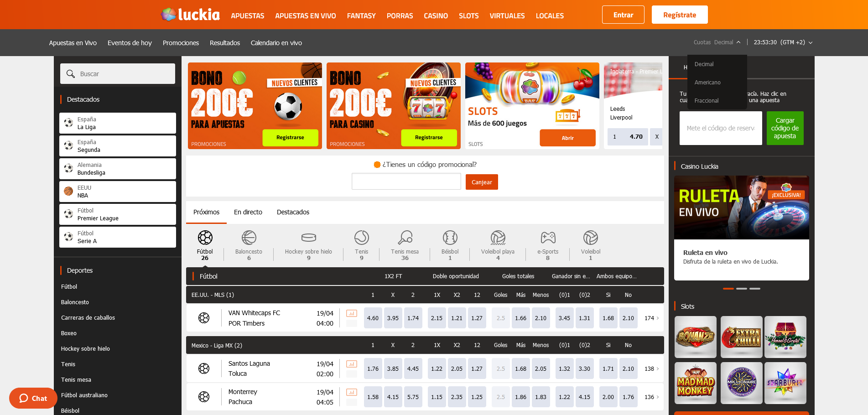Open the Eventos de hoy link
The height and width of the screenshot is (415, 868).
point(130,43)
